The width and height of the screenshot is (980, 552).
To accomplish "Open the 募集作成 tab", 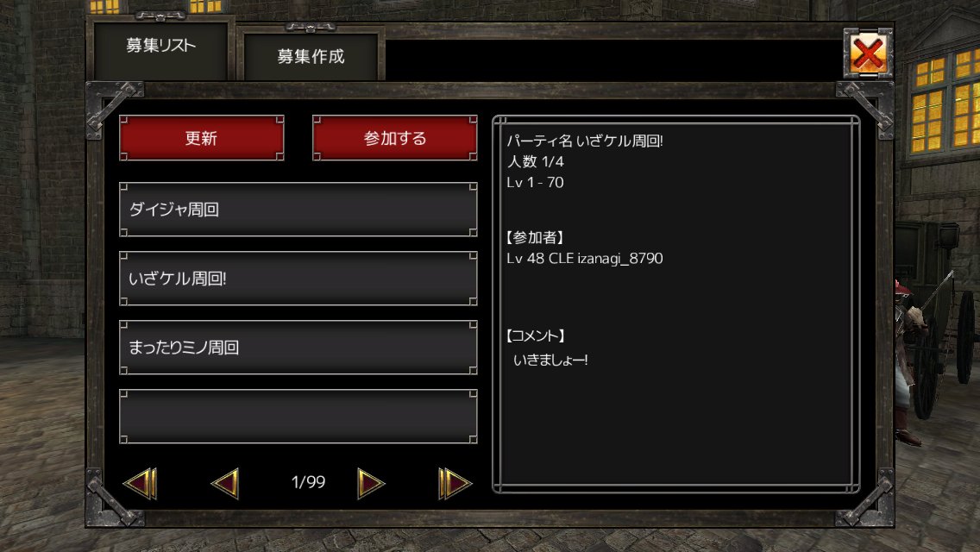I will pyautogui.click(x=311, y=57).
